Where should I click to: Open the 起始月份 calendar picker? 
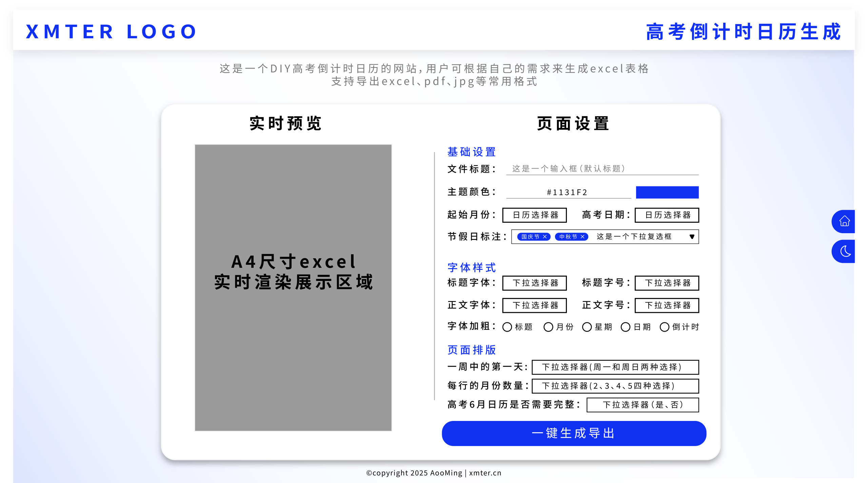click(x=534, y=215)
